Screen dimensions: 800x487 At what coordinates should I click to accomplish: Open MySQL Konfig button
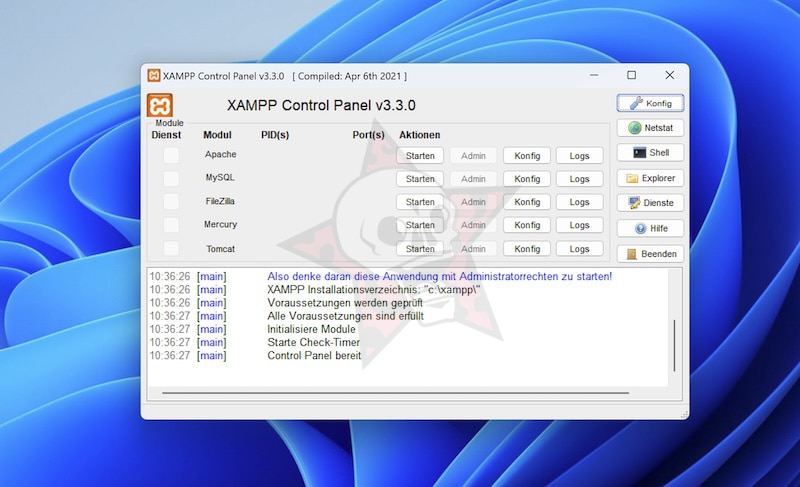click(527, 178)
